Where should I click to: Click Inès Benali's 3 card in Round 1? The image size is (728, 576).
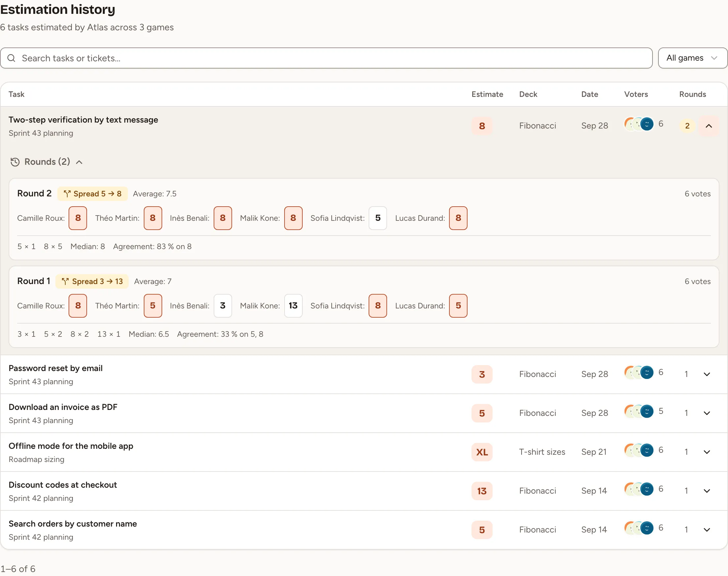pyautogui.click(x=223, y=306)
